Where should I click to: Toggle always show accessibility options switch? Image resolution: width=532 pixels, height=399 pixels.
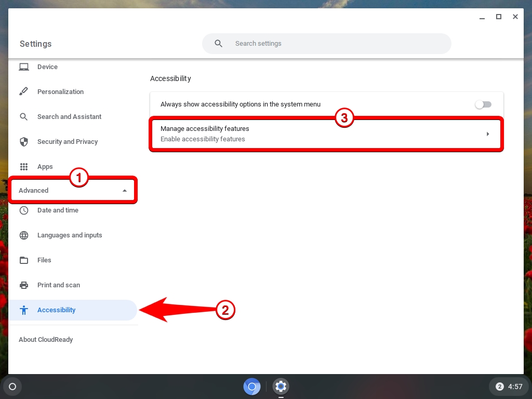[483, 104]
